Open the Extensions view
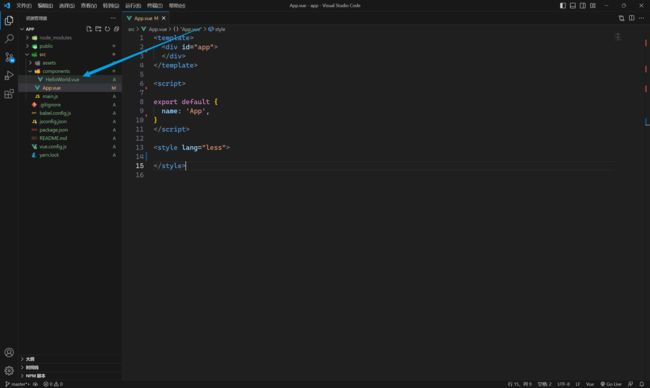650x388 pixels. tap(9, 94)
